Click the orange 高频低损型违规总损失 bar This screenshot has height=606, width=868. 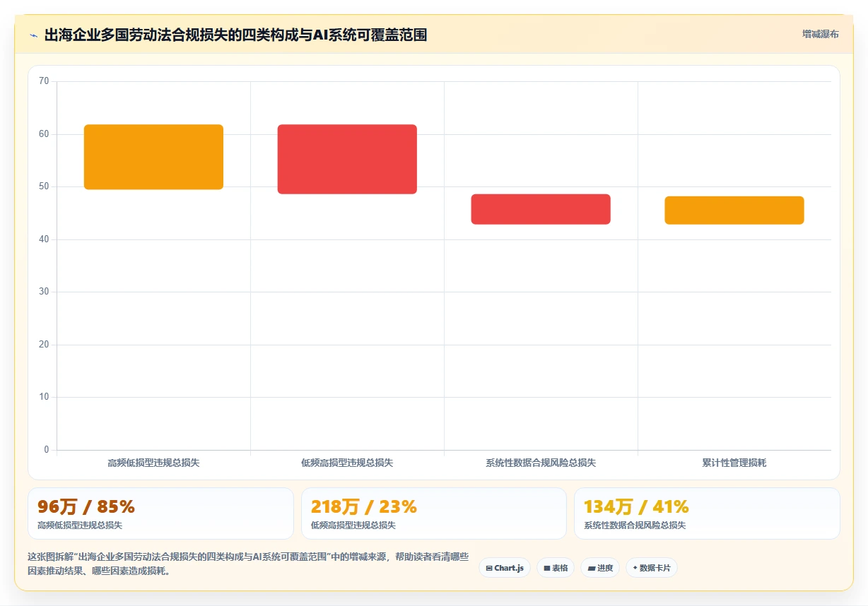pyautogui.click(x=153, y=157)
